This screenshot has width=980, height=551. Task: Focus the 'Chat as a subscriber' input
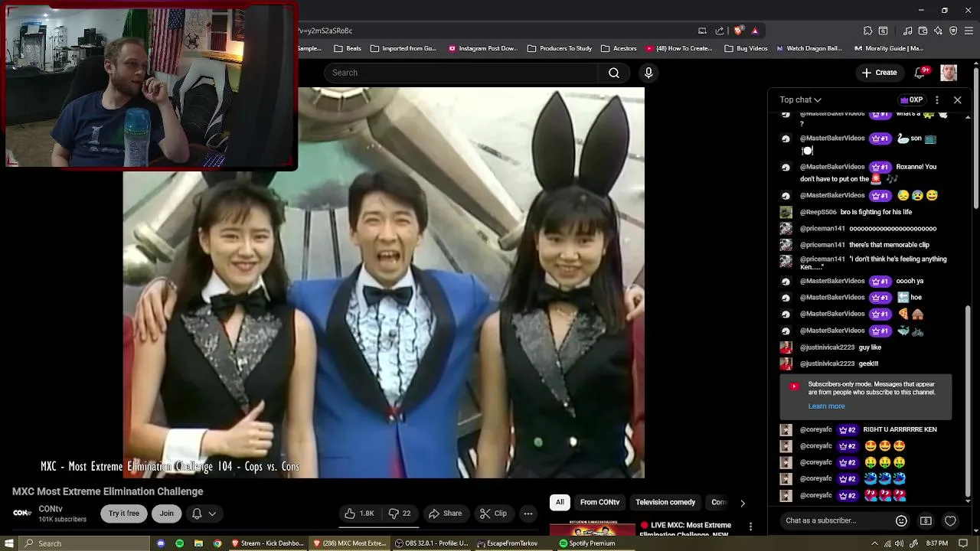[x=835, y=520]
